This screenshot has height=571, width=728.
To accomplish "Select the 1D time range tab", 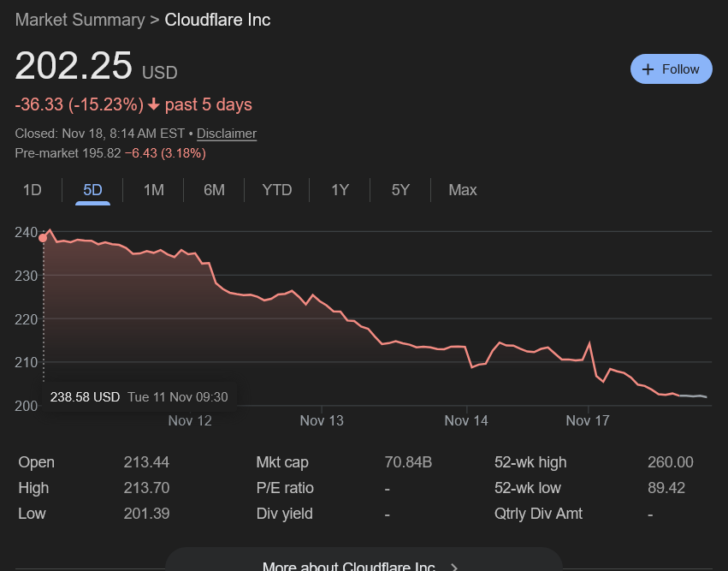I will 33,190.
